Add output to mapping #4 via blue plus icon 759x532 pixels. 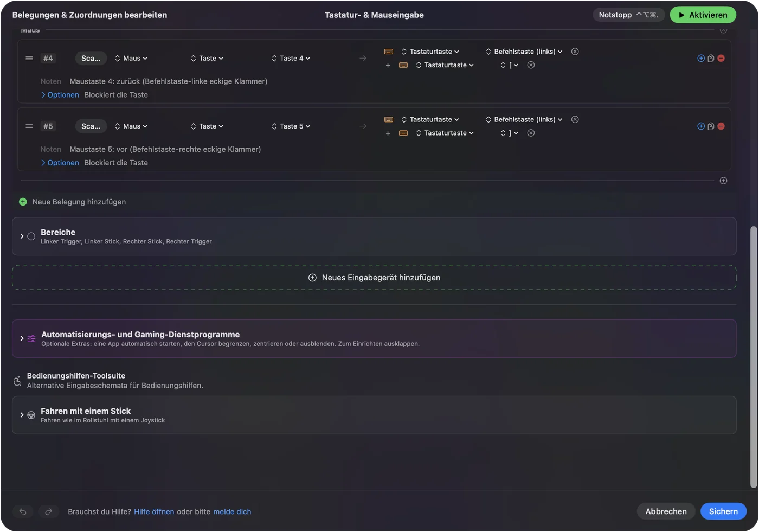701,58
